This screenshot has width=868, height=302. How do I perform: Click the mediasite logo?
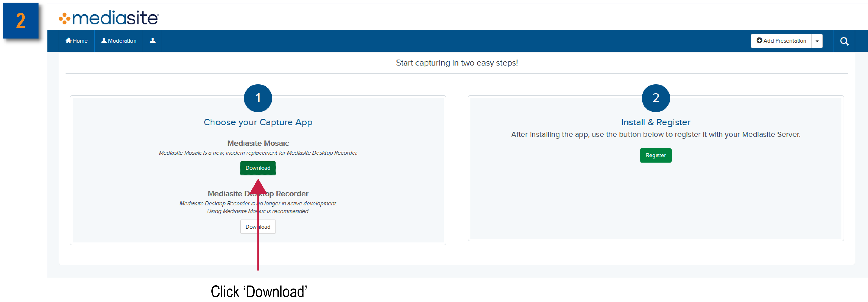(x=108, y=18)
